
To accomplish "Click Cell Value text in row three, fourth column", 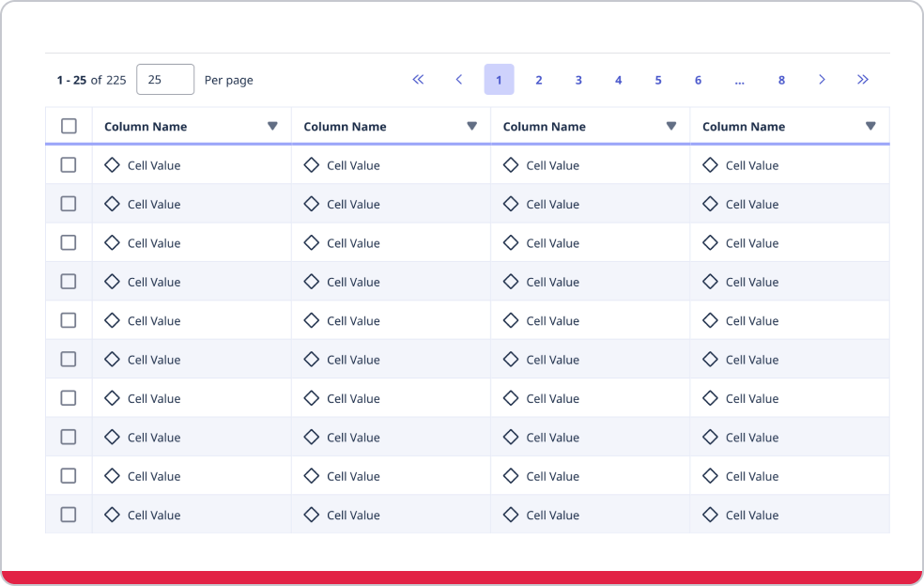I will (x=752, y=243).
